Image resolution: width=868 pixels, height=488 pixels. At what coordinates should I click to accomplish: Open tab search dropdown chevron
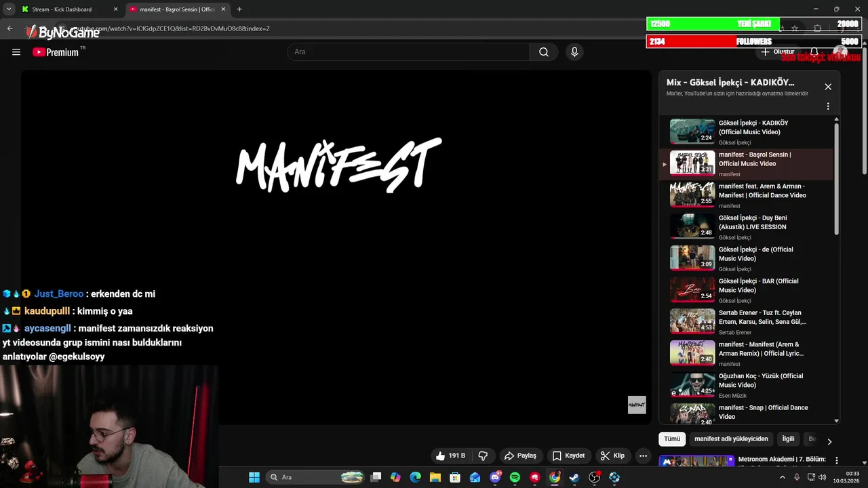tap(9, 9)
